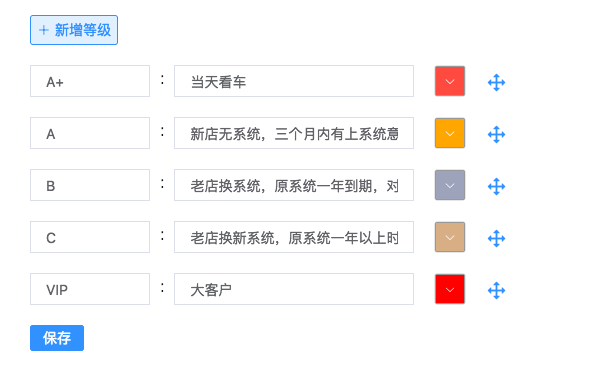Focus the description field starting 新店无系统
The width and height of the screenshot is (597, 369).
click(x=294, y=133)
